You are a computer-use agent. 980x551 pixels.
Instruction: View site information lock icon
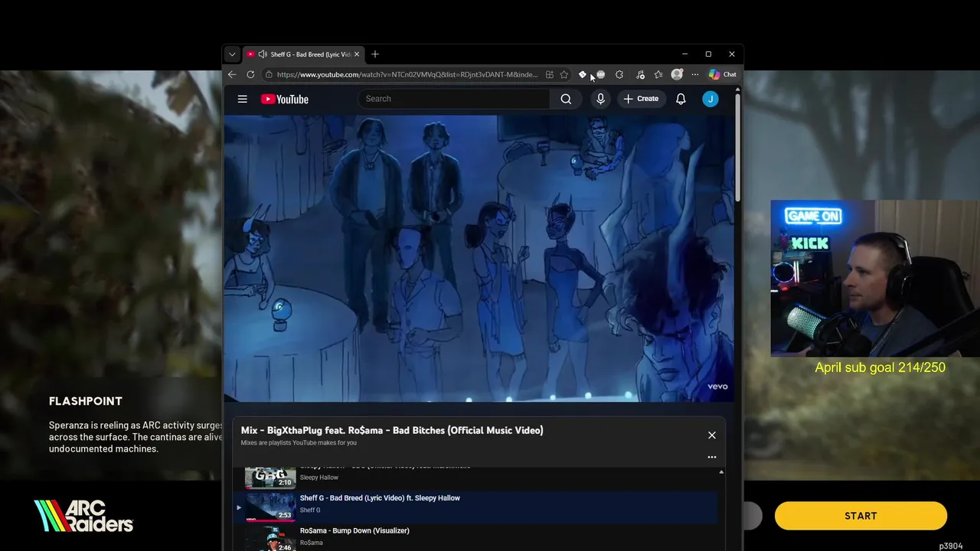(269, 74)
